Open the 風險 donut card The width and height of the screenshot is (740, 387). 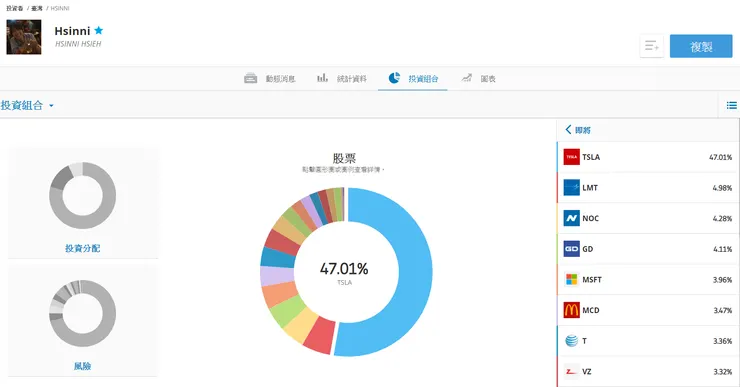(x=83, y=321)
